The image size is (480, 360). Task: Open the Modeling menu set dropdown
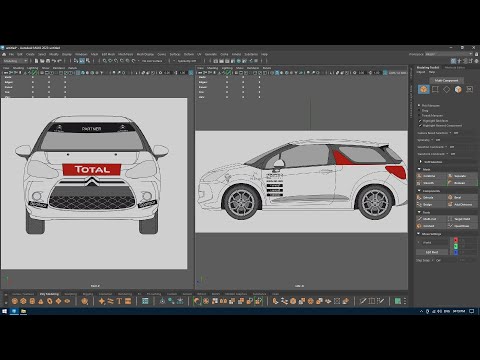tap(15, 61)
